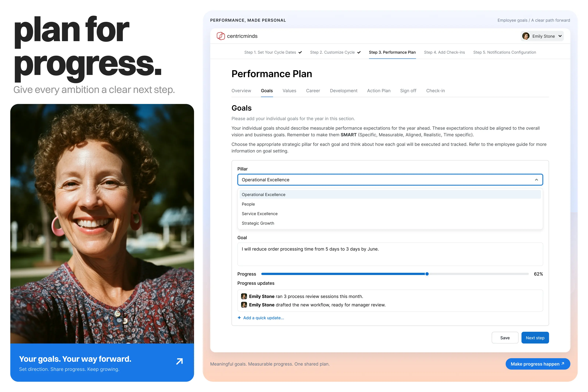This screenshot has height=392, width=588.
Task: Go to Step 5 Notifications Configuration
Action: click(505, 52)
